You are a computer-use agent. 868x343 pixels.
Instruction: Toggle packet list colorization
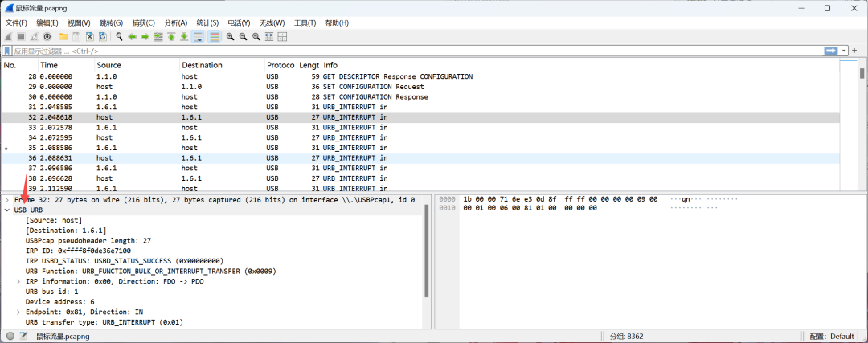tap(215, 36)
